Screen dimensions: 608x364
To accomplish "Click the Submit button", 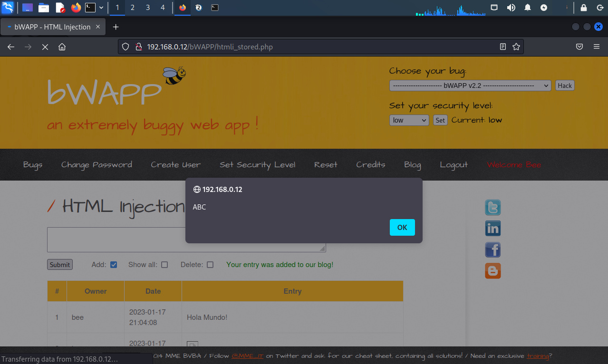I will (60, 265).
